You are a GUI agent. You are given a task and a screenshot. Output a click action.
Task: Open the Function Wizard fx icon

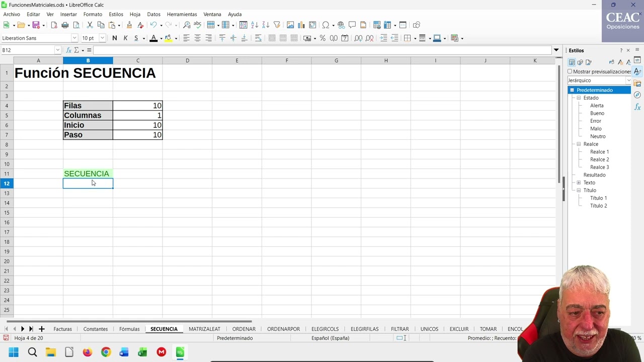pos(69,50)
